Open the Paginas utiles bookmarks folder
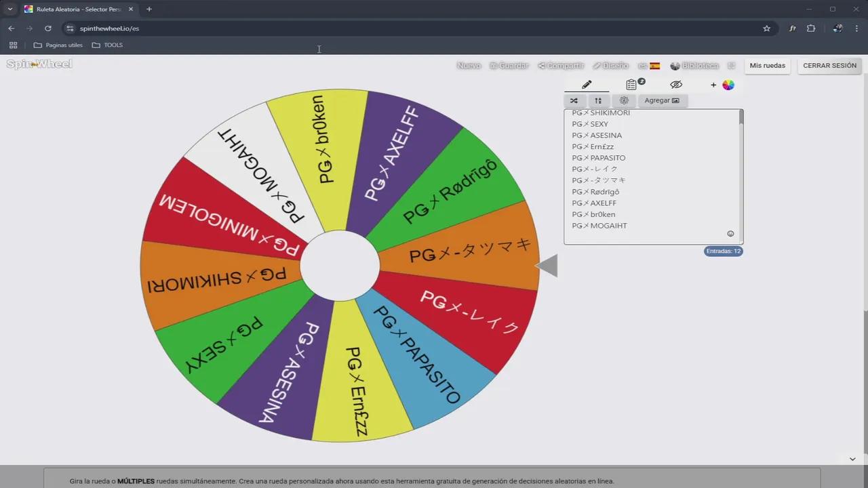868x488 pixels. [x=58, y=45]
